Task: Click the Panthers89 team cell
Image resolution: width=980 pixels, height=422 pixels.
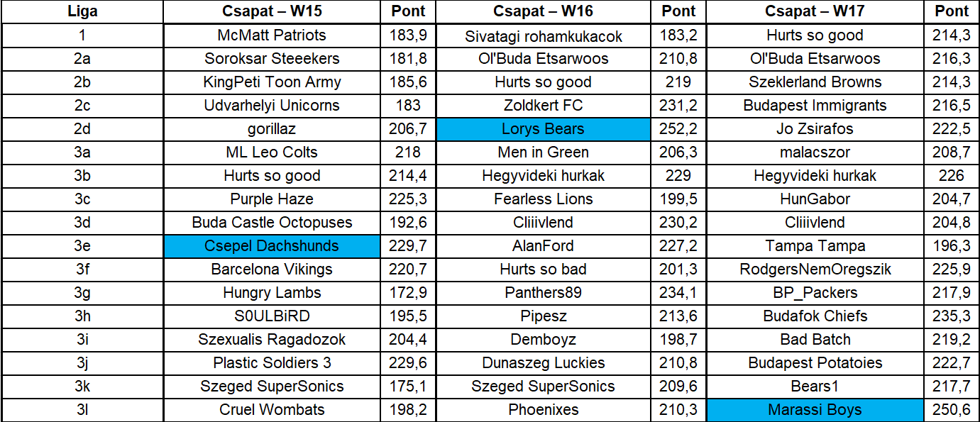Action: click(543, 293)
